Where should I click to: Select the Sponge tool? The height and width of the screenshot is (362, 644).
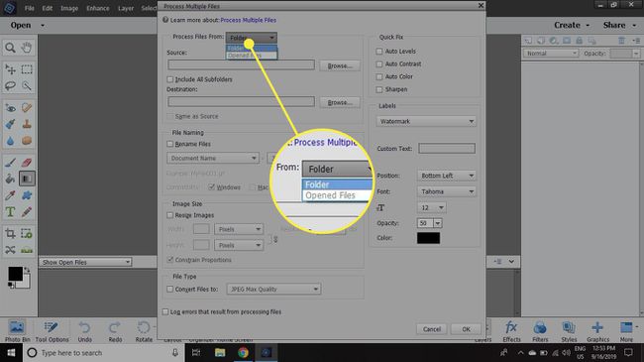pos(27,140)
